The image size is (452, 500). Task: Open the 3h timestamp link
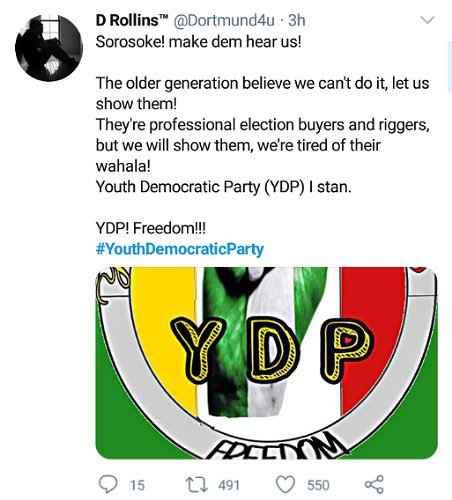(x=297, y=21)
